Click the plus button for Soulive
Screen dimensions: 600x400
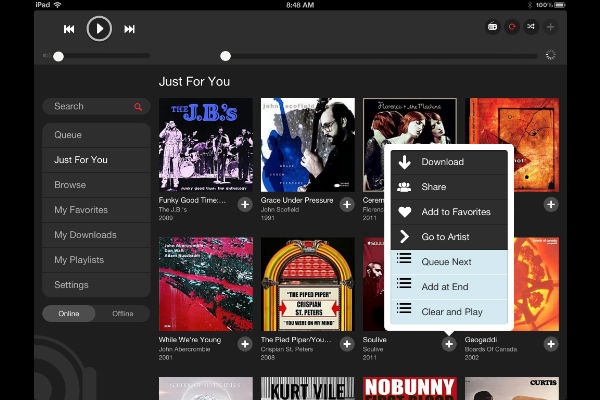point(449,344)
